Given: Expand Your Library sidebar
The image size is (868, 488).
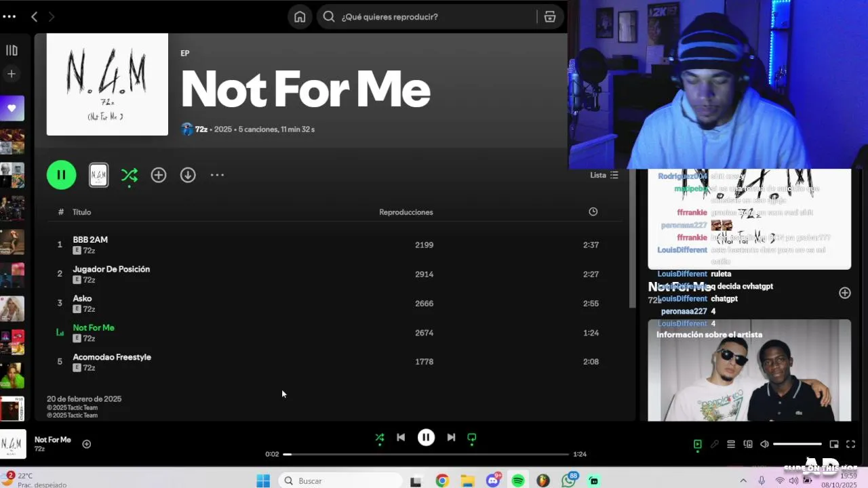Looking at the screenshot, I should click(12, 50).
